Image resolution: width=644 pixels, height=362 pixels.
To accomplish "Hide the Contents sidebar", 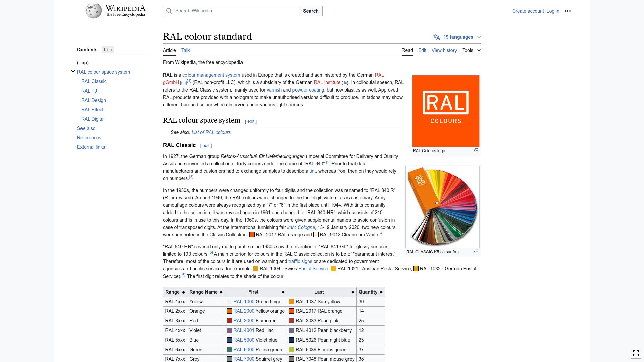I will click(108, 50).
